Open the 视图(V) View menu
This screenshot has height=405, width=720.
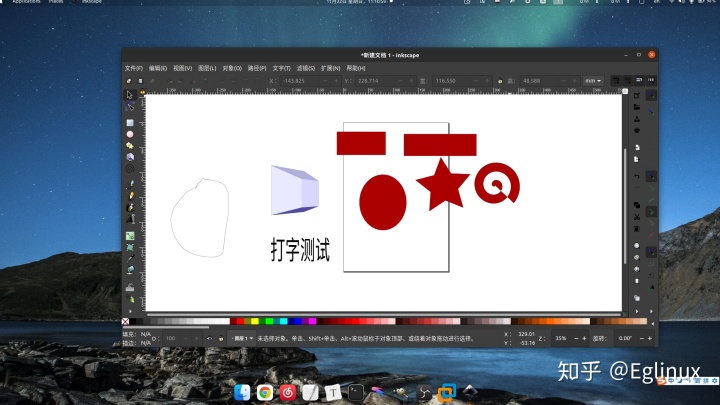pos(182,68)
